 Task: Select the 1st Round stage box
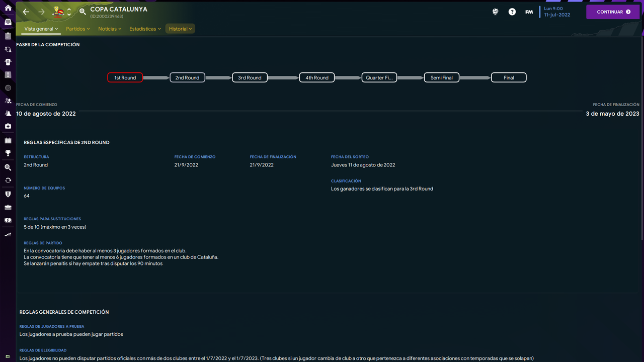[x=125, y=77]
